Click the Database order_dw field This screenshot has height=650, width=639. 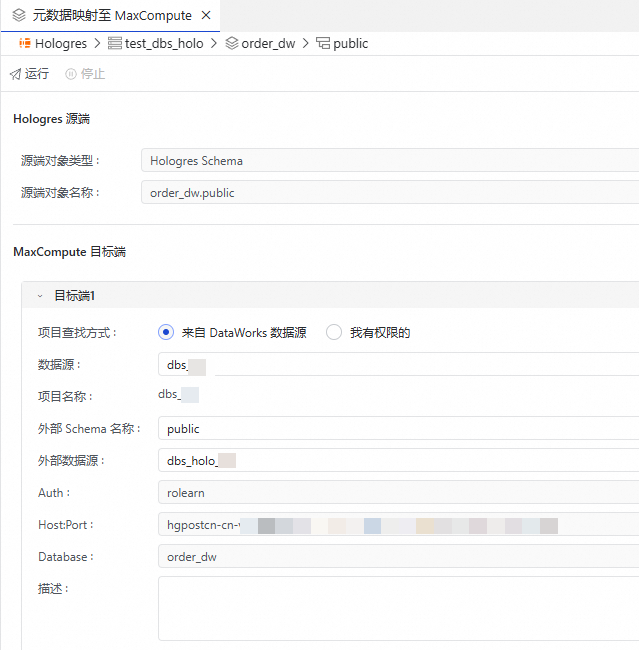click(x=398, y=556)
